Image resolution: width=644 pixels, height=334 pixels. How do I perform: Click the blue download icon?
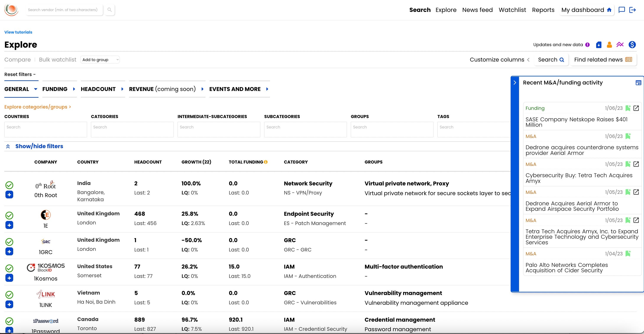point(599,44)
